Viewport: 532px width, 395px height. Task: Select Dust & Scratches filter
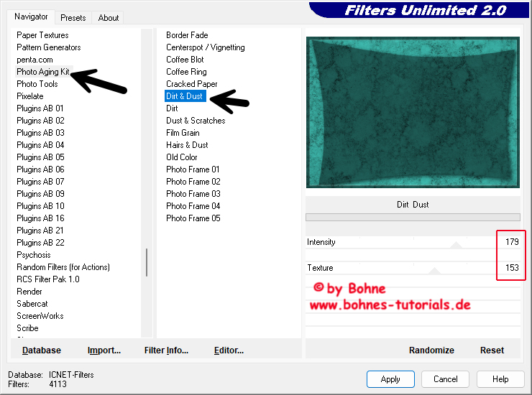coord(196,121)
